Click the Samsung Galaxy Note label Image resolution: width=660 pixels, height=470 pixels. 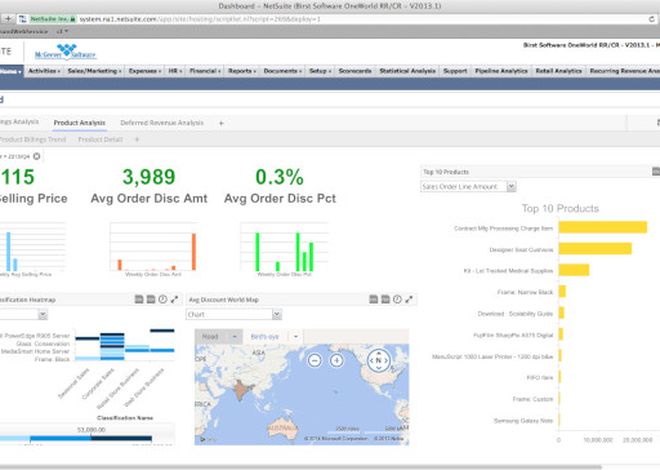click(523, 420)
